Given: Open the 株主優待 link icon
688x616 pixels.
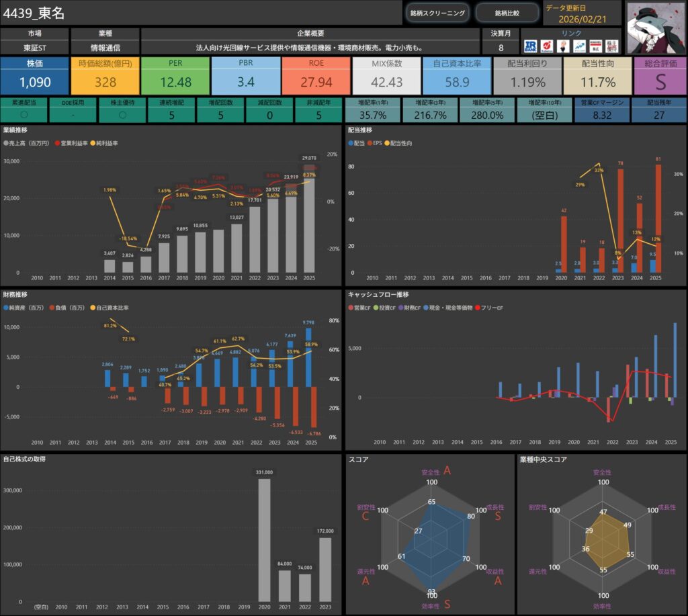Looking at the screenshot, I should click(x=611, y=46).
